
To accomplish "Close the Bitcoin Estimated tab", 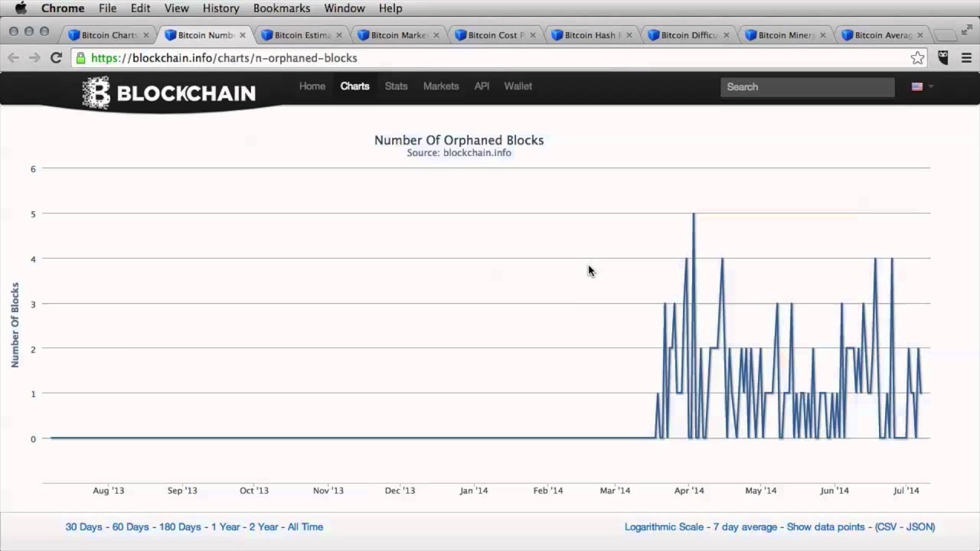I will 338,35.
